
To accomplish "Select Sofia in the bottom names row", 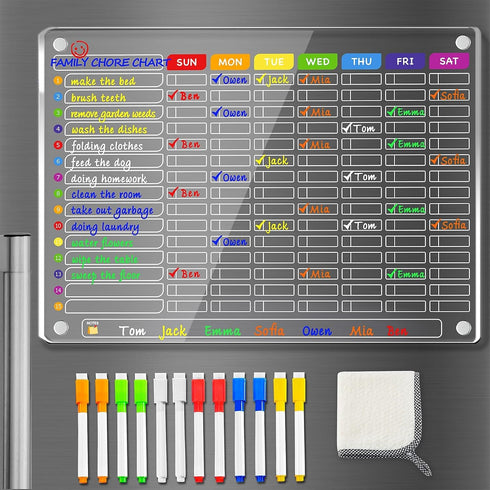I will [269, 330].
